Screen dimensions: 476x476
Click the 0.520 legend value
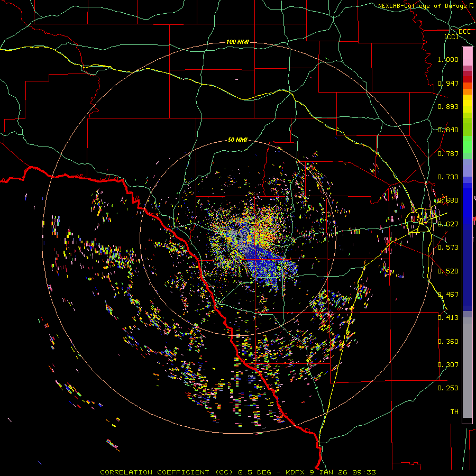coord(448,271)
